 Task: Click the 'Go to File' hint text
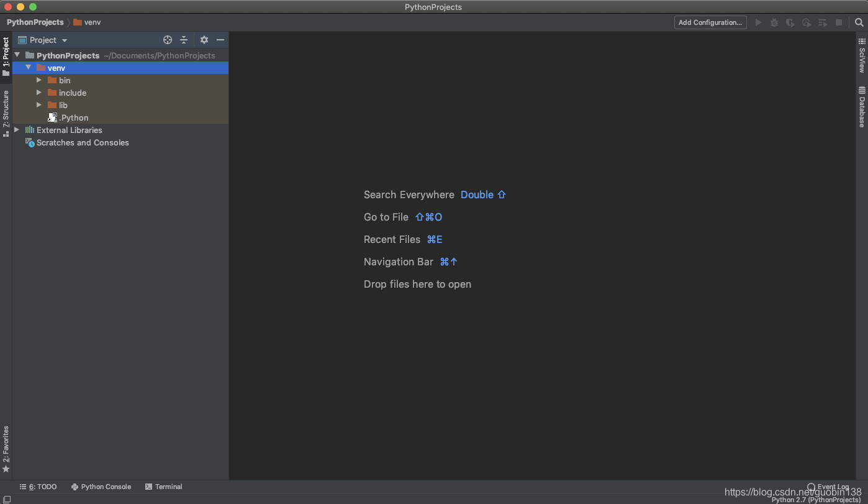point(386,217)
